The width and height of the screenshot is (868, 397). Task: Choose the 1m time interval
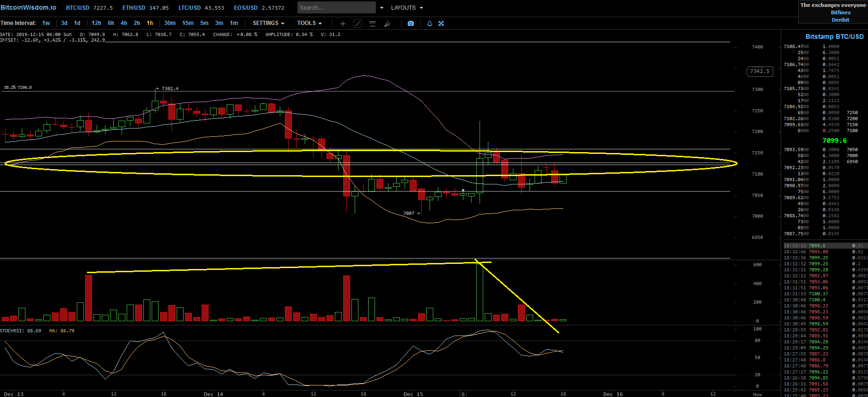point(234,23)
